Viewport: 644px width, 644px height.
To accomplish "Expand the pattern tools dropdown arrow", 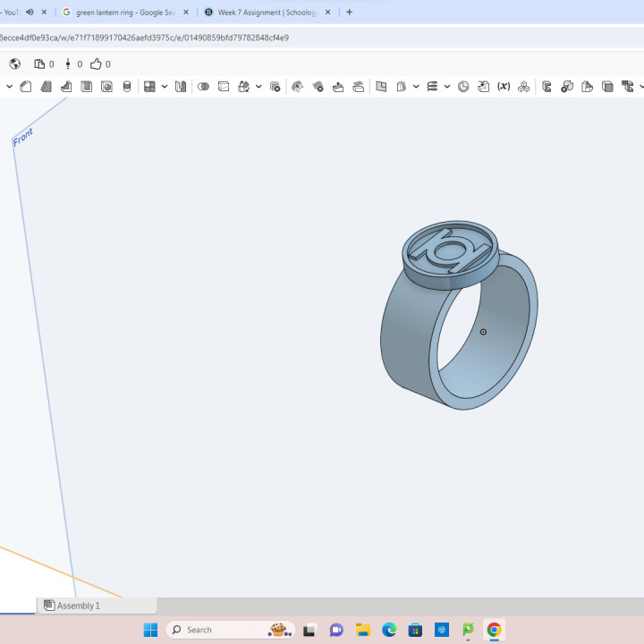I will (x=165, y=87).
